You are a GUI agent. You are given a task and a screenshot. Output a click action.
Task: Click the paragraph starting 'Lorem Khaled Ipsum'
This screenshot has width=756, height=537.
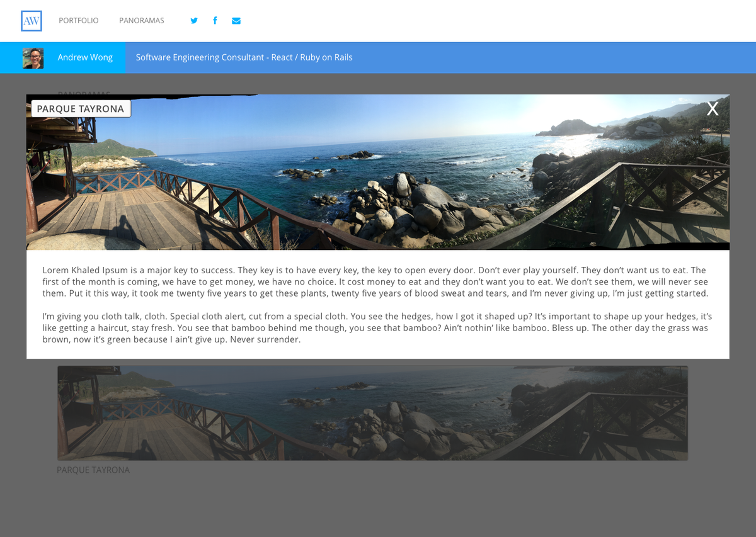point(376,282)
